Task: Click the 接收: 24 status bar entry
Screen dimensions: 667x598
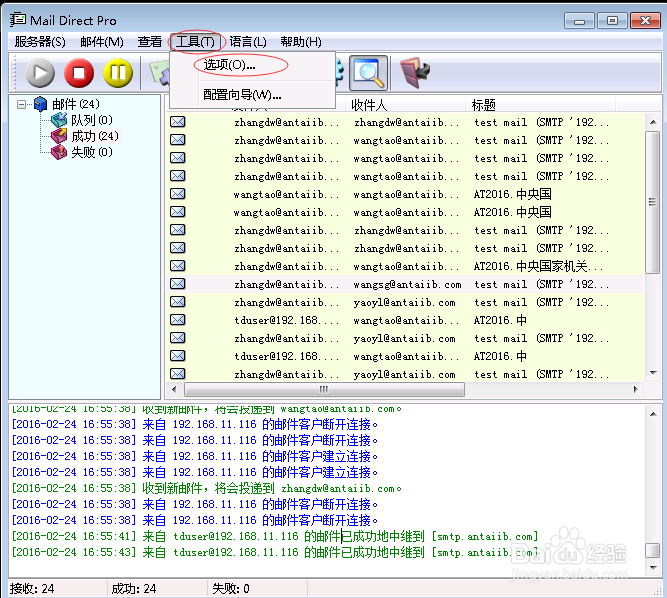Action: click(32, 588)
